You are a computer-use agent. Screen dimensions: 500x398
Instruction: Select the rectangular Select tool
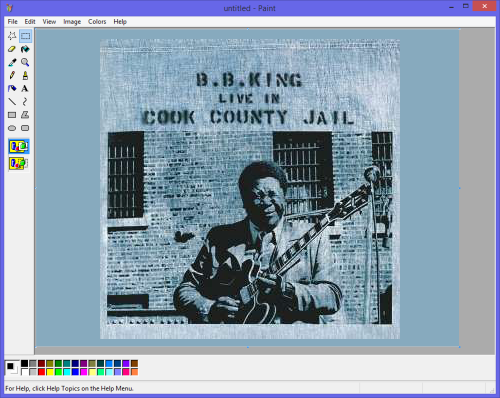(x=25, y=36)
